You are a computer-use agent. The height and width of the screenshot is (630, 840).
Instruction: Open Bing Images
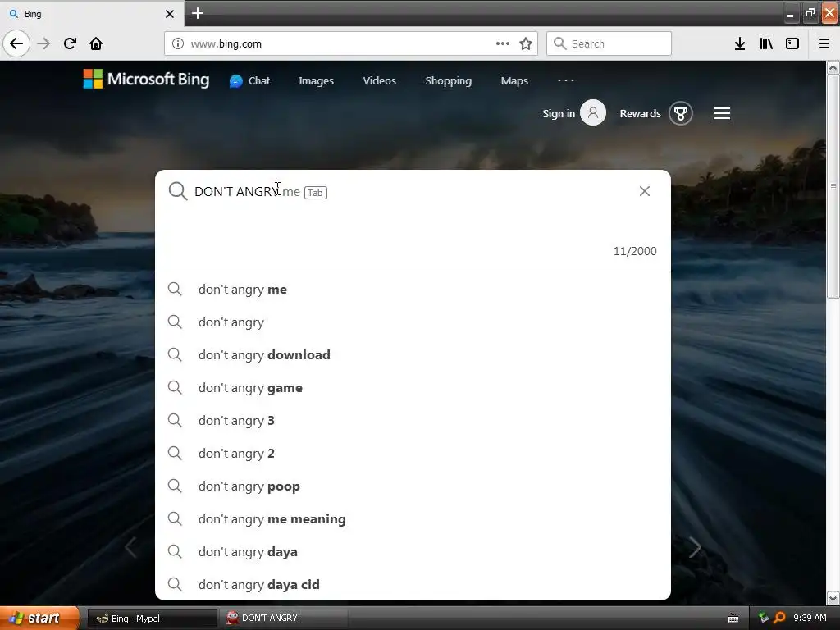[316, 81]
